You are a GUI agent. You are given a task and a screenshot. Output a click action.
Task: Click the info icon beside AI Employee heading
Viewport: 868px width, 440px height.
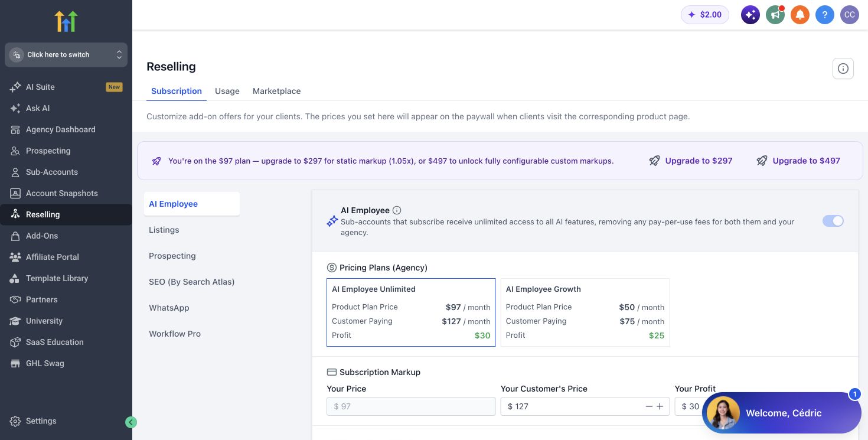[x=397, y=210]
